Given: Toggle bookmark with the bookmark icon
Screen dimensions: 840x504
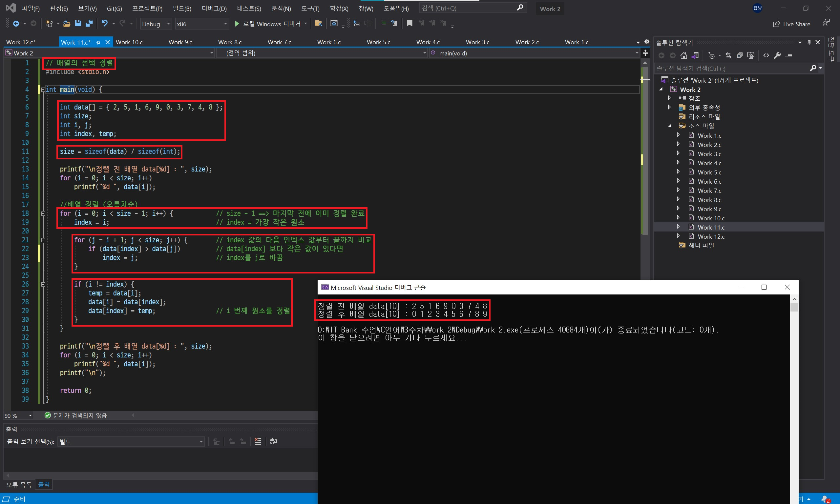Looking at the screenshot, I should point(409,23).
